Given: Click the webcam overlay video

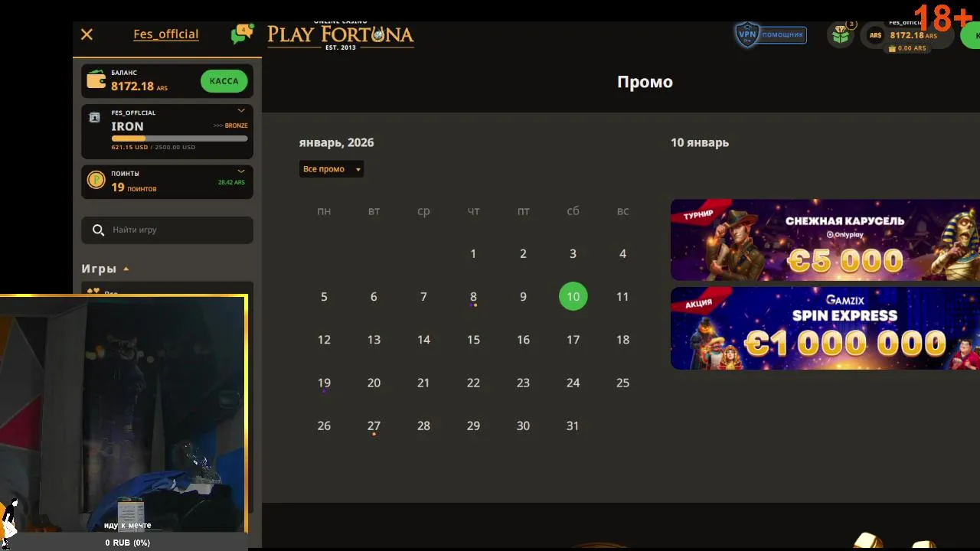Looking at the screenshot, I should point(122,414).
